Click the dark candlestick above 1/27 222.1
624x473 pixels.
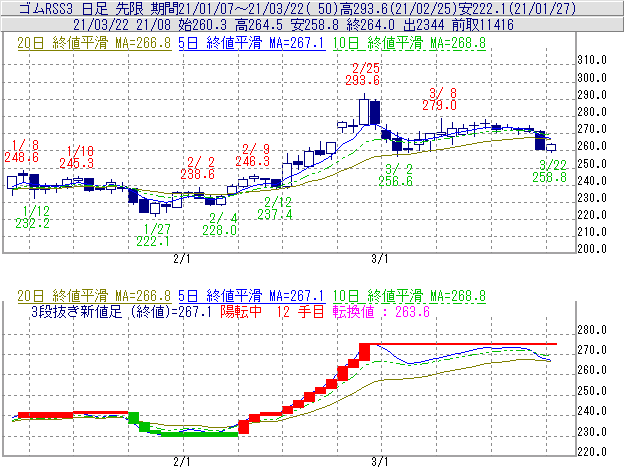pos(144,206)
